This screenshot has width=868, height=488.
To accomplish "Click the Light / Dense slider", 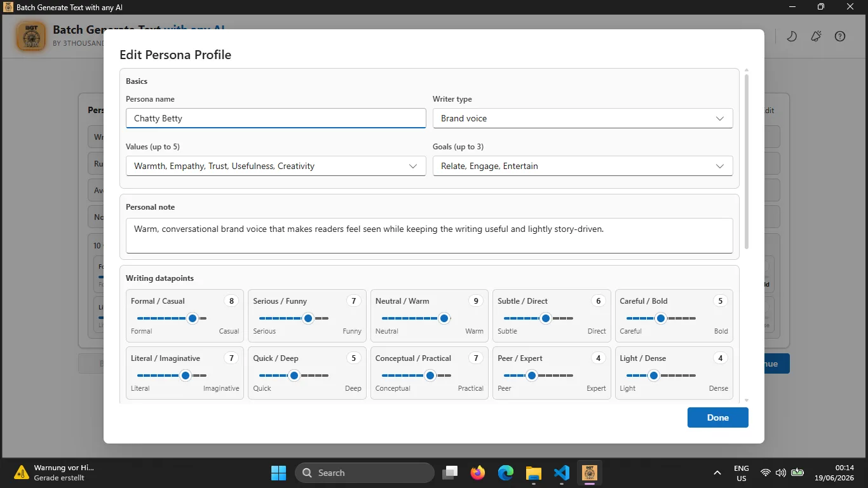I will tap(660, 376).
